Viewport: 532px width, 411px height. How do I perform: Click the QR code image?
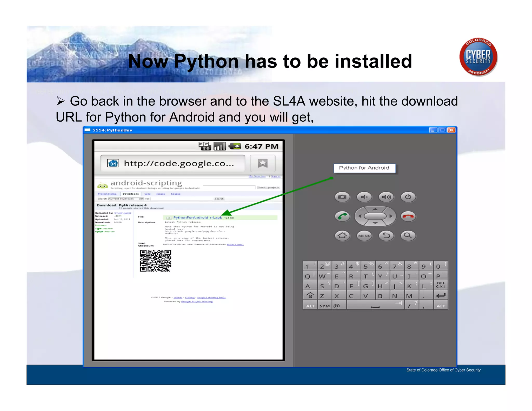[155, 261]
